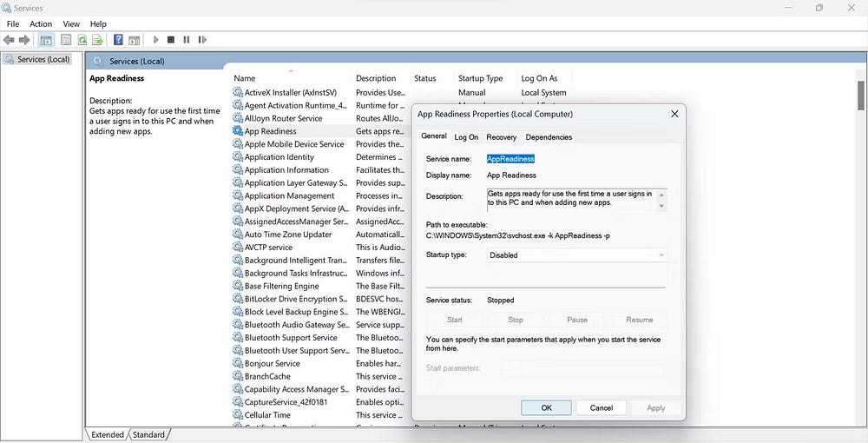Click the highlighted AppReadiness service name field
868x443 pixels.
pyautogui.click(x=510, y=159)
